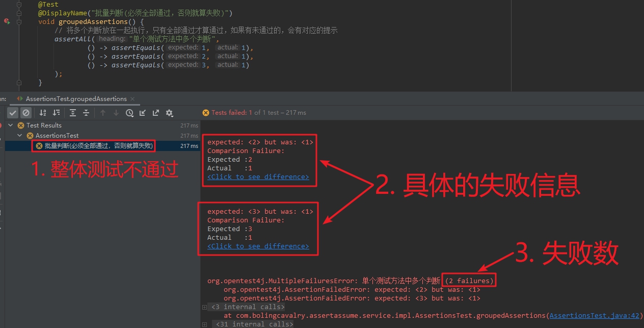Image resolution: width=644 pixels, height=328 pixels.
Task: Expand the 31 internal calls fold
Action: (204, 324)
